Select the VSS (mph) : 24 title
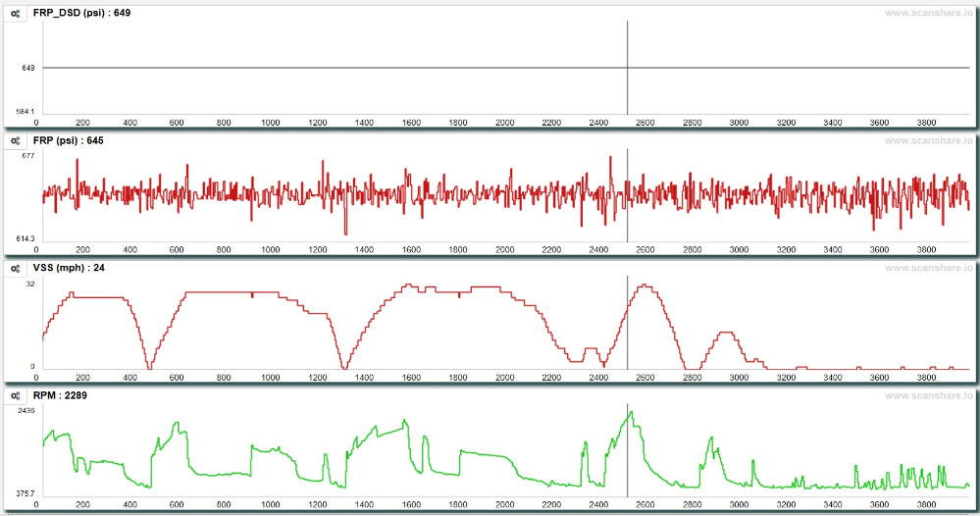Image resolution: width=980 pixels, height=516 pixels. (x=69, y=267)
